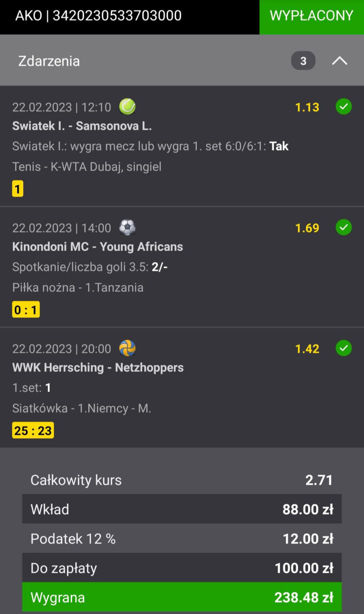Click the Wkład stake row
This screenshot has height=614, width=364.
tap(182, 509)
